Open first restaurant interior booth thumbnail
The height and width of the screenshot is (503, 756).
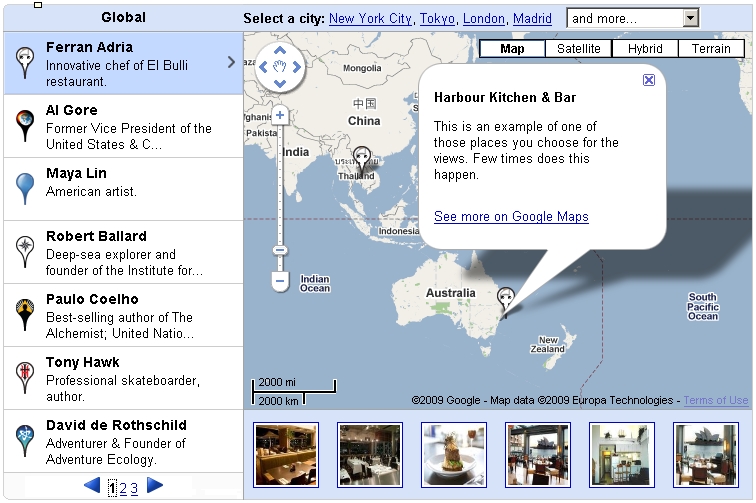point(286,455)
